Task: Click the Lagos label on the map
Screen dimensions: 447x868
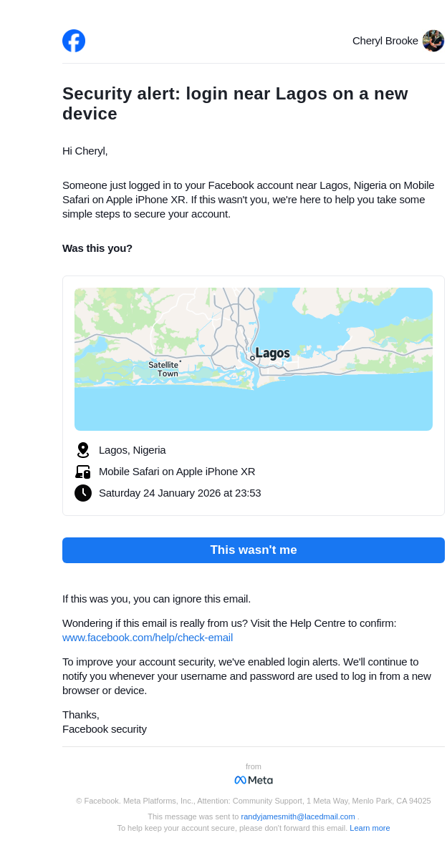Action: click(272, 353)
